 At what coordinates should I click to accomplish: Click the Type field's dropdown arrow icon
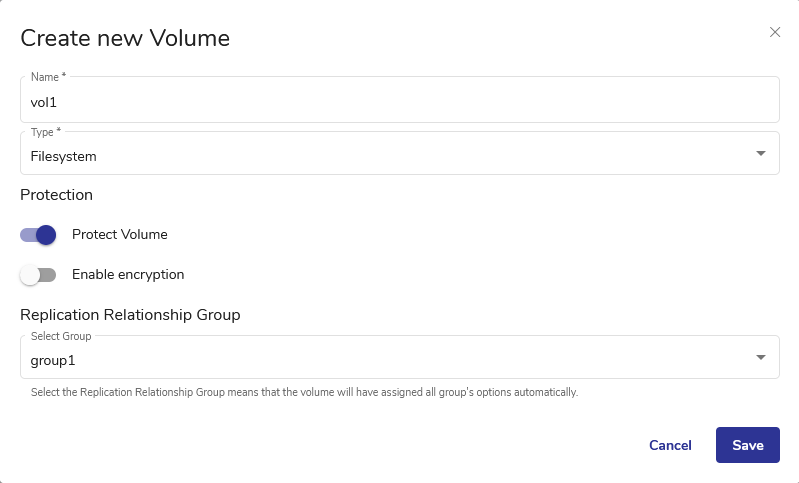(x=761, y=154)
